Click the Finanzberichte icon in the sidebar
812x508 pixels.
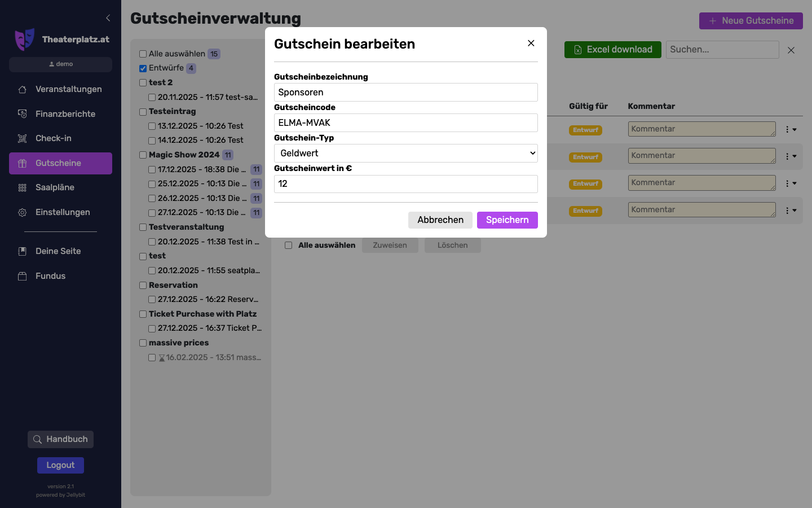[x=23, y=114]
